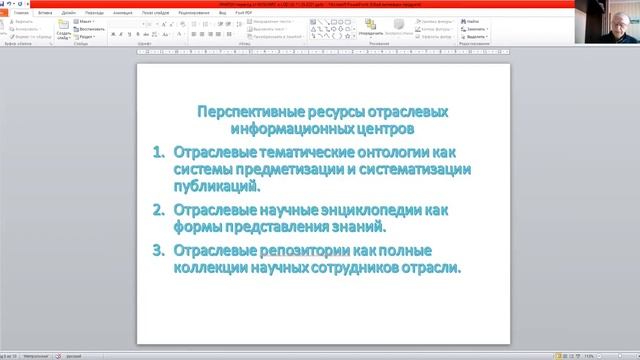Select the line shape in shapes gallery

pyautogui.click(x=320, y=22)
